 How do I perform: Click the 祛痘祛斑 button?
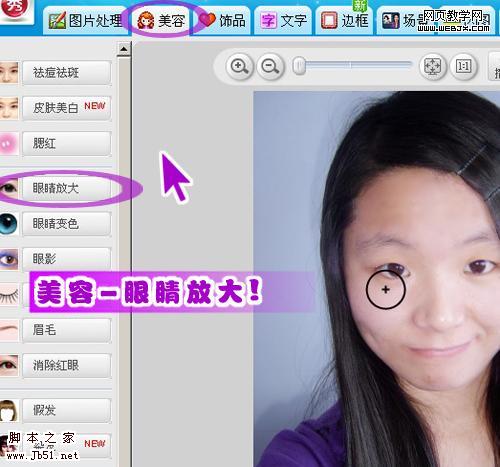[67, 73]
